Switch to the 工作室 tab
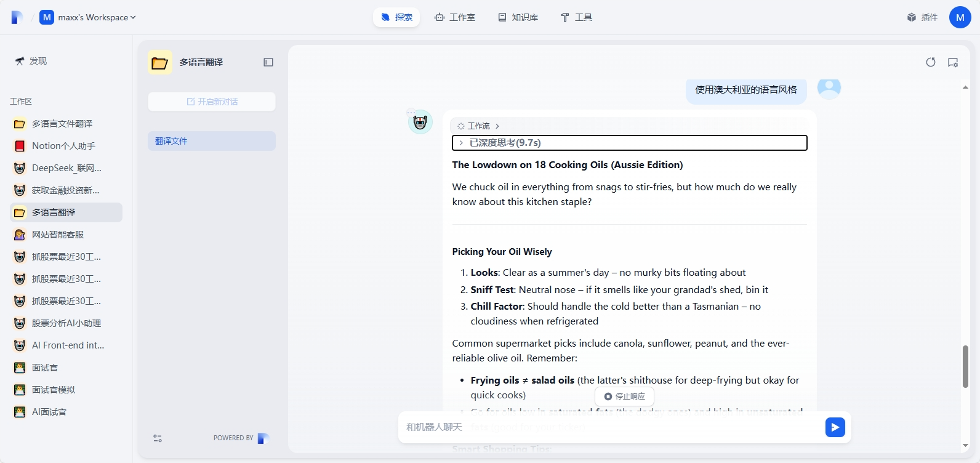 tap(455, 17)
